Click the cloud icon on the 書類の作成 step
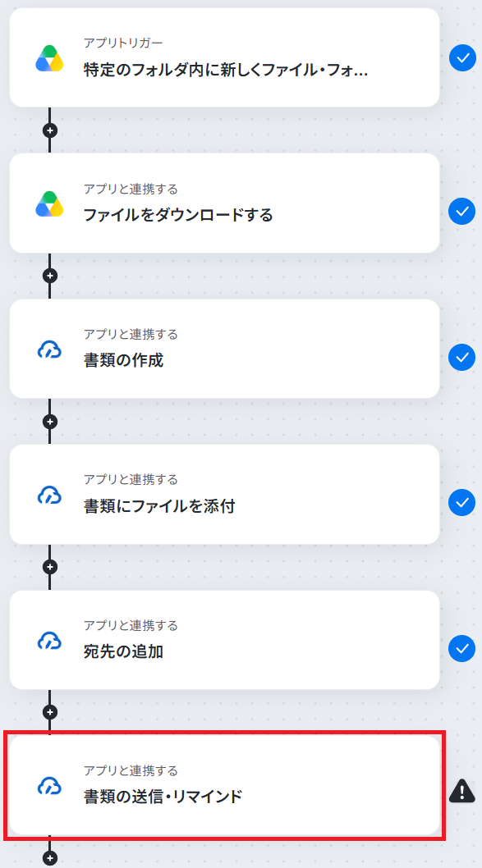Image resolution: width=482 pixels, height=868 pixels. click(x=49, y=349)
